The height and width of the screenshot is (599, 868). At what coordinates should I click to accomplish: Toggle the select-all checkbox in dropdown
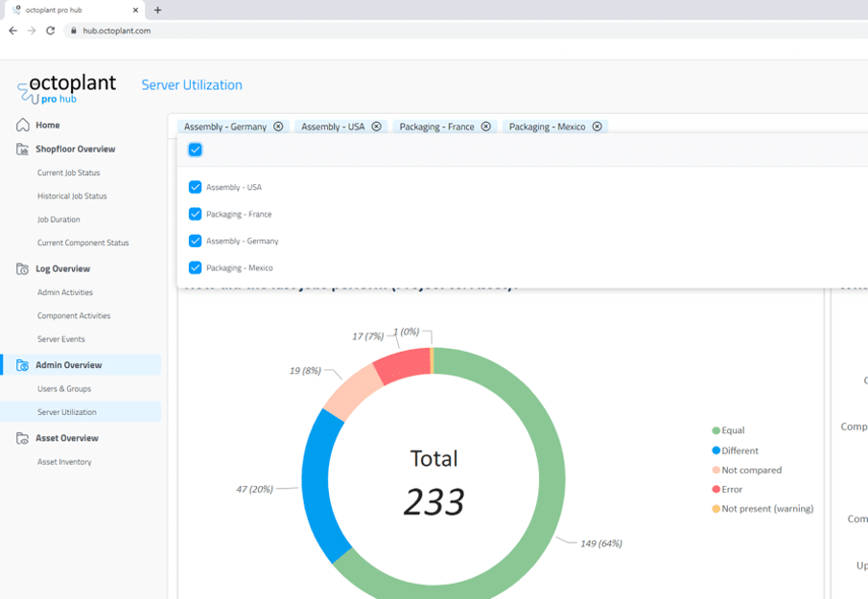(x=195, y=150)
